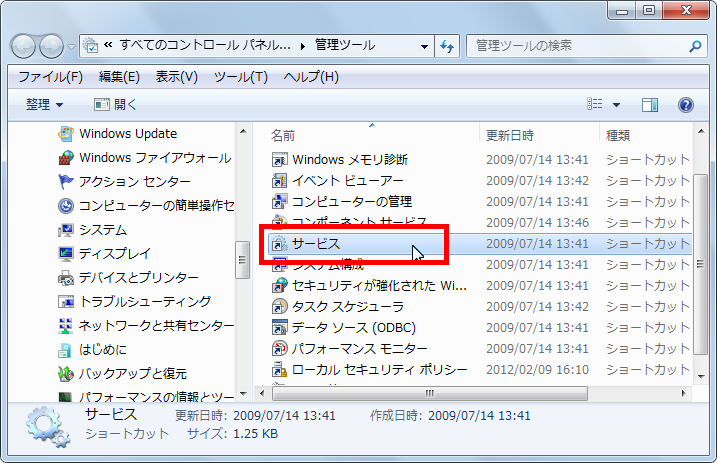Click the 管理ツール breadcrumb segment
This screenshot has width=717, height=463.
point(345,45)
